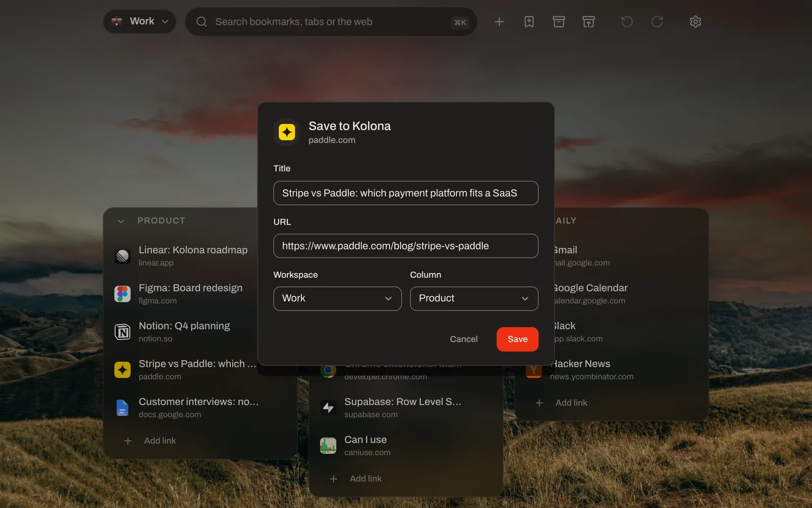
Task: Open the "Linear: Kolona roadmap" bookmark
Action: pyautogui.click(x=193, y=250)
